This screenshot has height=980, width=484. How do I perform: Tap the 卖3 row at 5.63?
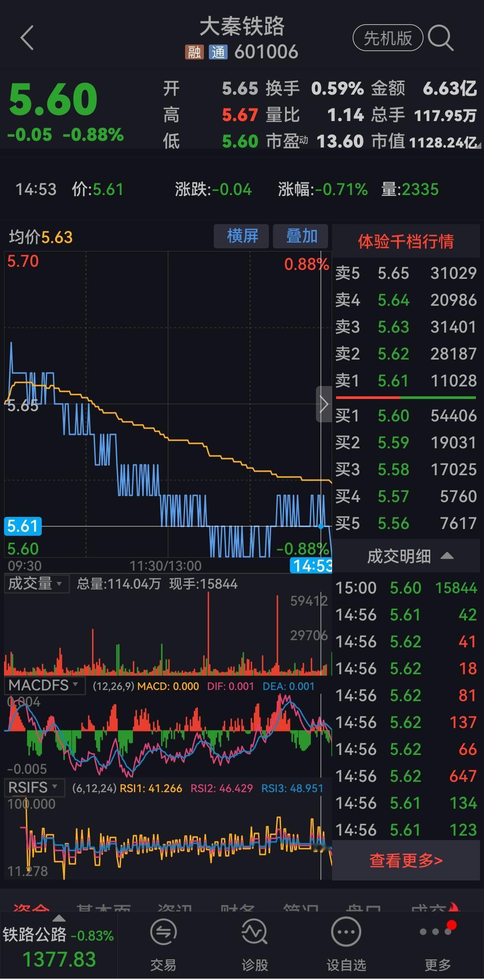[406, 327]
